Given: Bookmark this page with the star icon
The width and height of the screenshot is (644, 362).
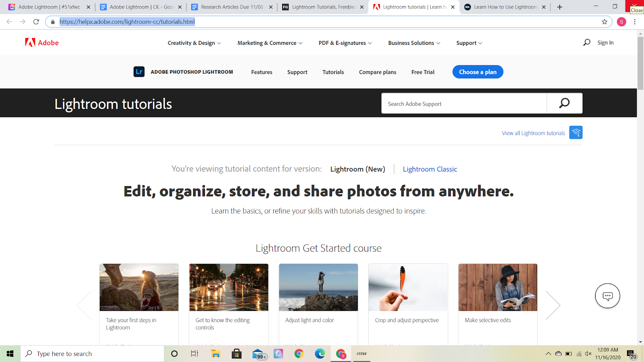Looking at the screenshot, I should tap(604, 22).
